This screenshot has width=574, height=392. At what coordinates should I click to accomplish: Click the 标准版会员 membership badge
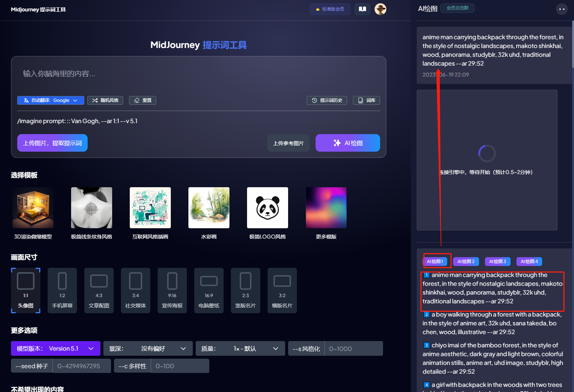[x=330, y=9]
